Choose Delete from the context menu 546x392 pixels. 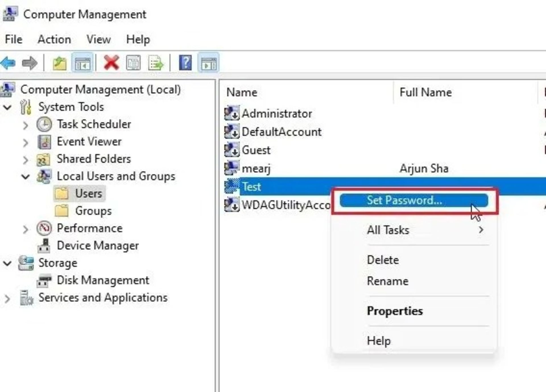pyautogui.click(x=383, y=260)
